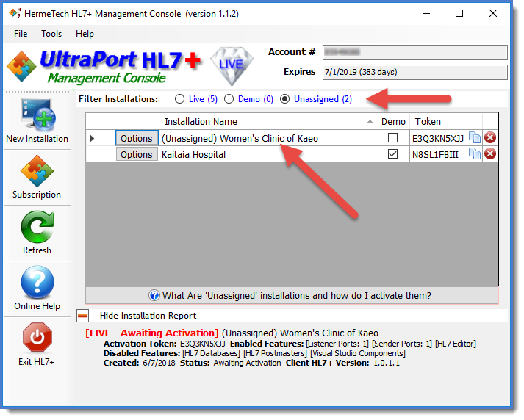Select the Demo (0) filter radio
524x420 pixels.
[229, 99]
